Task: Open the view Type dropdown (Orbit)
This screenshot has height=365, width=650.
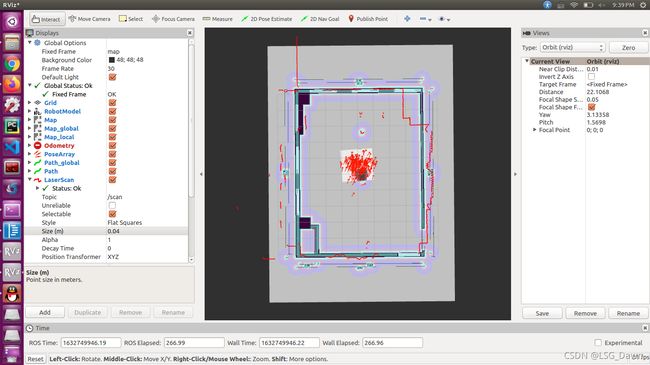Action: 572,48
